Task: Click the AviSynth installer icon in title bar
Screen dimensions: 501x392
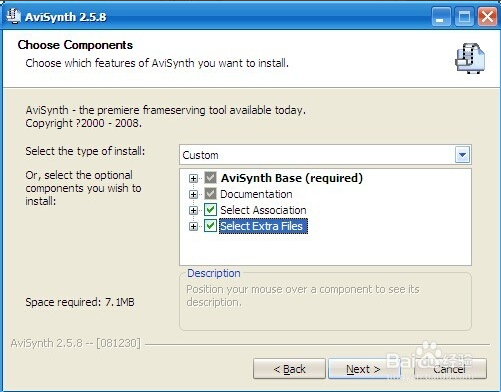Action: 14,16
